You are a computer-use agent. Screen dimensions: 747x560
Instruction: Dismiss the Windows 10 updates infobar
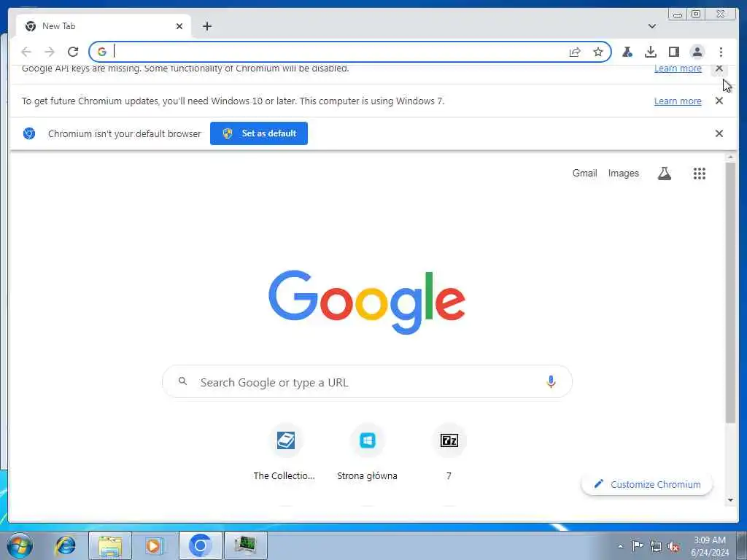click(719, 101)
